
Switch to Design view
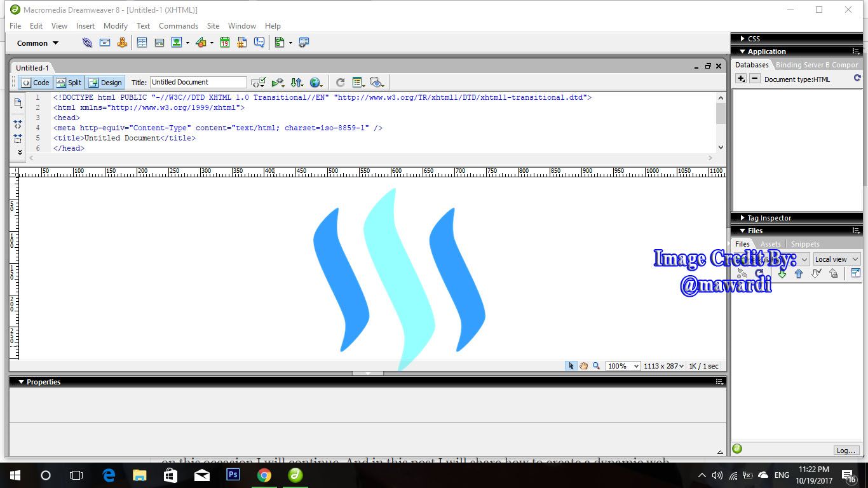point(105,83)
